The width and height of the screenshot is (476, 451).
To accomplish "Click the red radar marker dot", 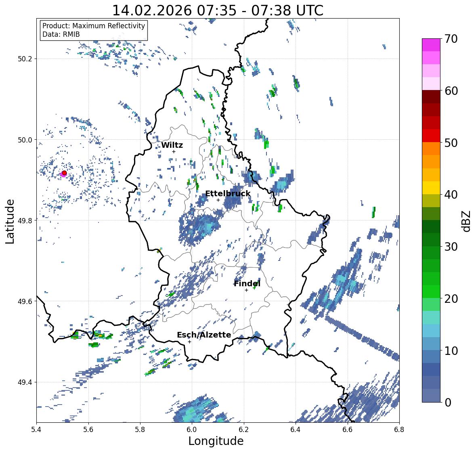I will [64, 173].
